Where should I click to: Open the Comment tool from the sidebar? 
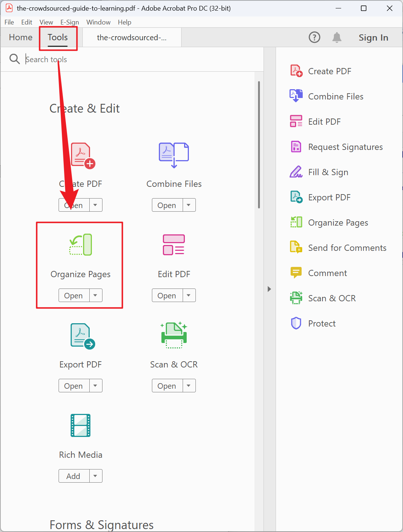[x=327, y=273]
